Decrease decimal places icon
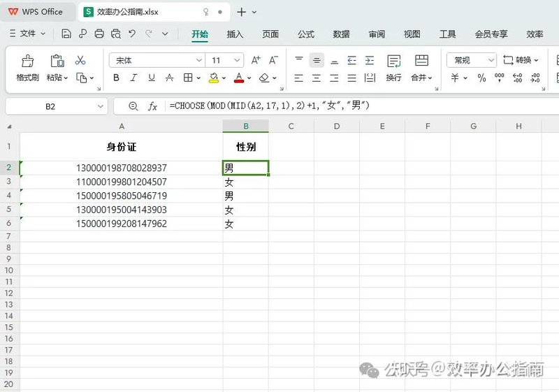Viewport: 559px width, 392px height. tap(535, 78)
